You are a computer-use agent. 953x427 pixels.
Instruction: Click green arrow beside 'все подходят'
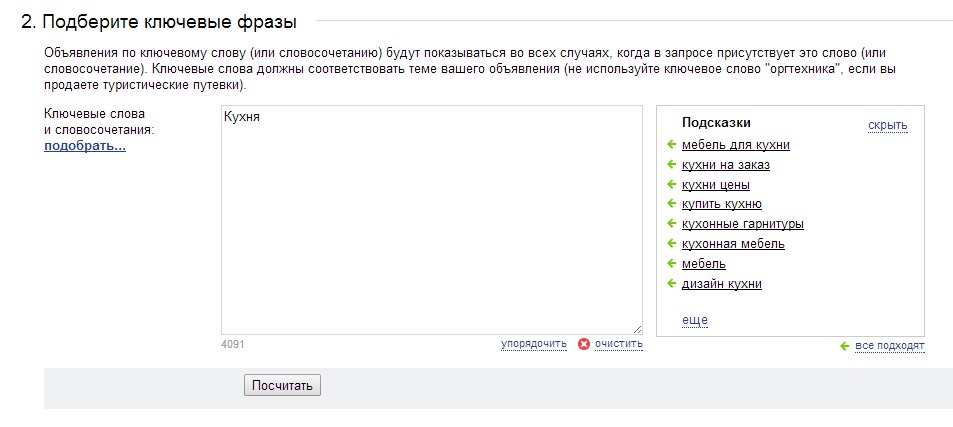click(845, 346)
